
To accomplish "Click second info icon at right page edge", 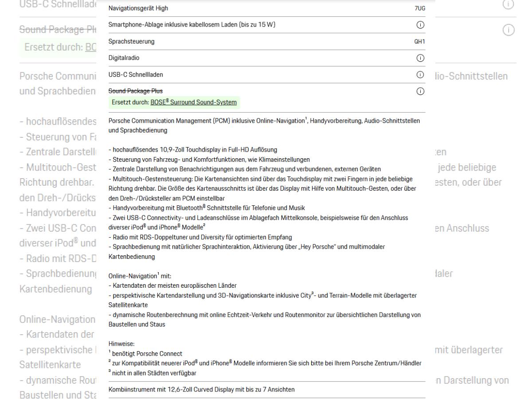I will pos(509,29).
